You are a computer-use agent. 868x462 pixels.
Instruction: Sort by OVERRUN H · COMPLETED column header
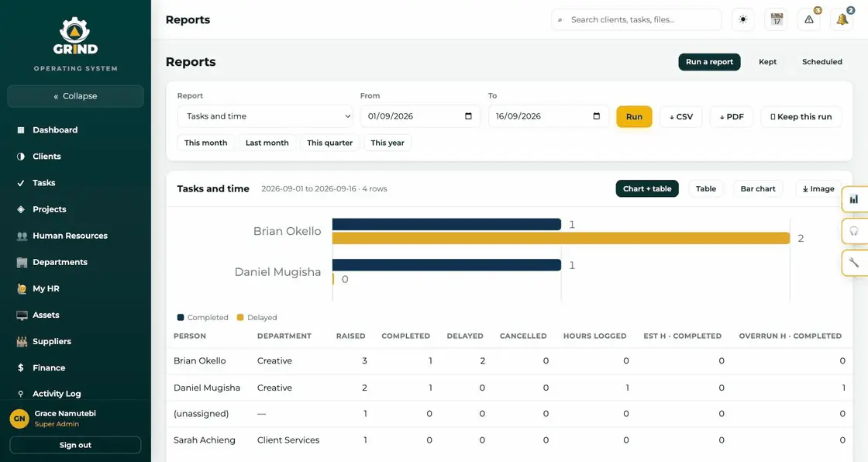[x=790, y=336]
